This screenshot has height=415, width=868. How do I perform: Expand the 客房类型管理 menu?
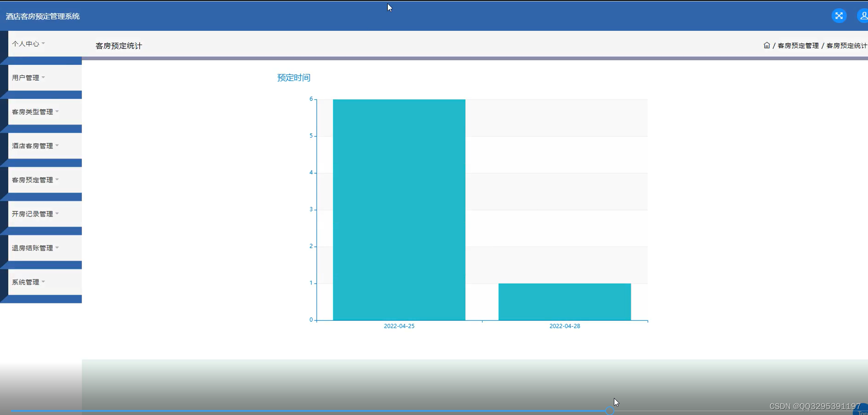click(x=45, y=112)
